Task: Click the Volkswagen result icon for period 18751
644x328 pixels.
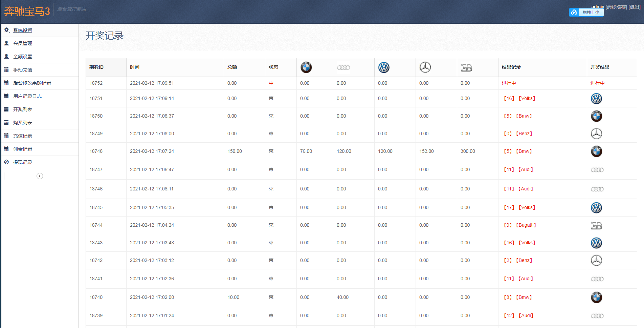Action: [x=596, y=99]
